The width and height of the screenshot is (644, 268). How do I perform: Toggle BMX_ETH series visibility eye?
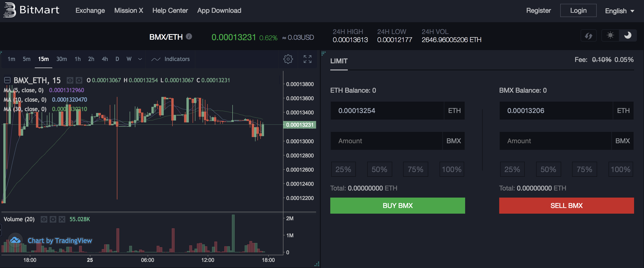point(70,80)
